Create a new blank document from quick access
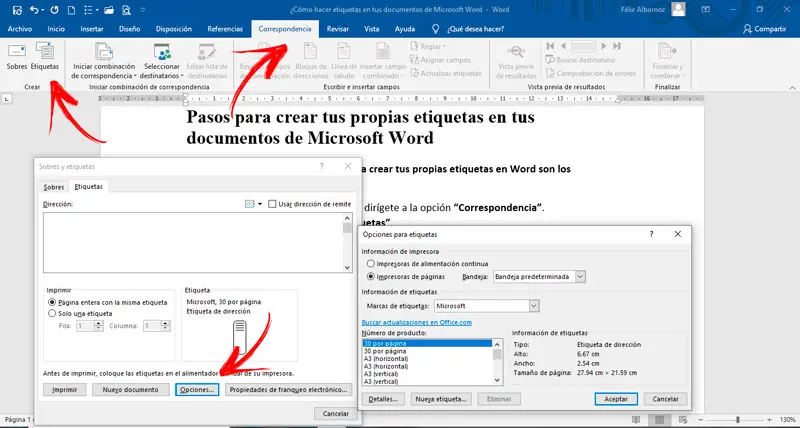The width and height of the screenshot is (800, 428). (71, 9)
